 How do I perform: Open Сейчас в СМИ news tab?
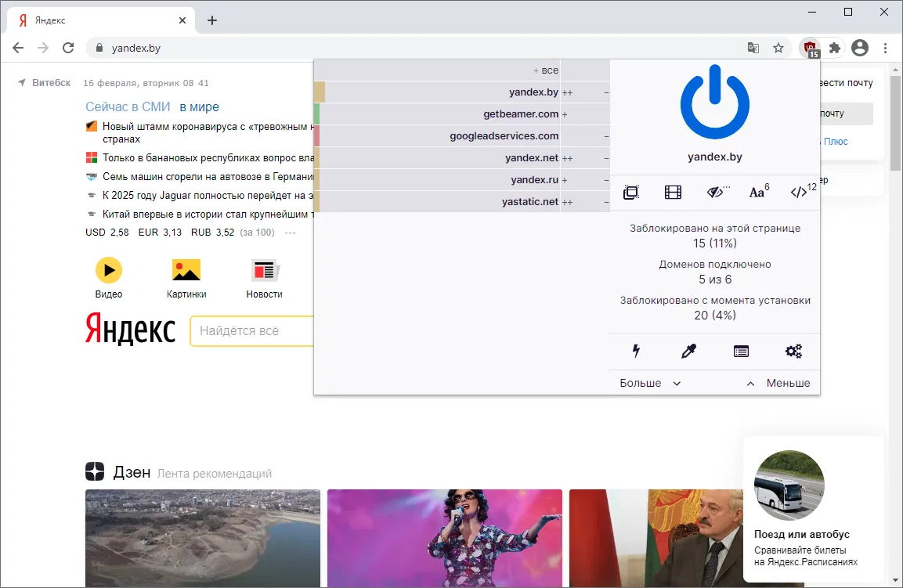click(128, 106)
